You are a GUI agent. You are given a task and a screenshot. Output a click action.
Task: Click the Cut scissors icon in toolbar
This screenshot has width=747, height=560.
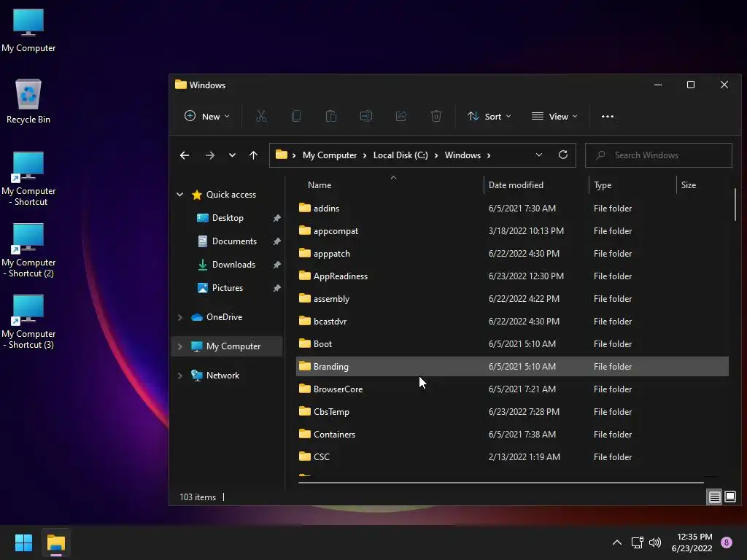[x=261, y=116]
